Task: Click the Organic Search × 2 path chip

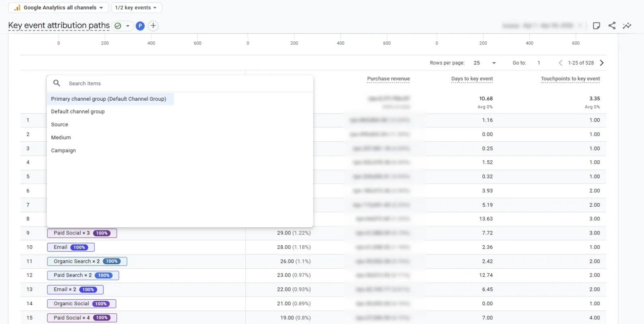Action: point(87,262)
